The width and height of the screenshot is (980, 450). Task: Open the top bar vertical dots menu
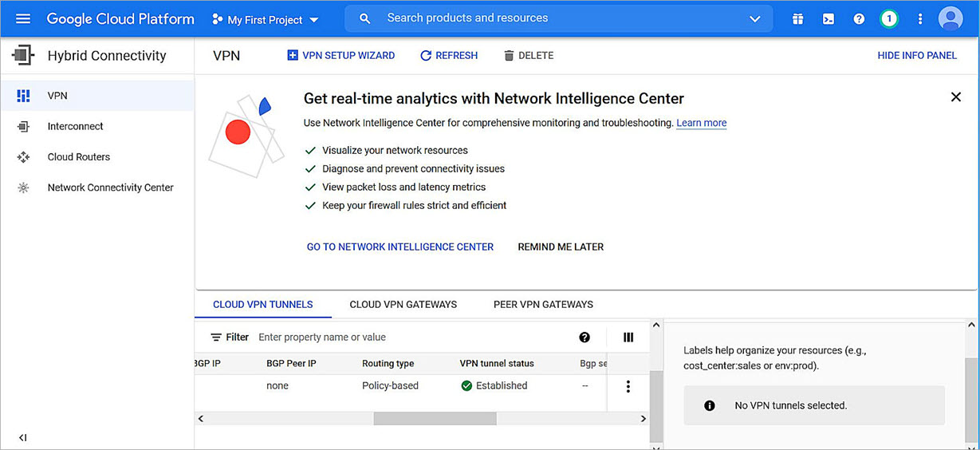[920, 19]
